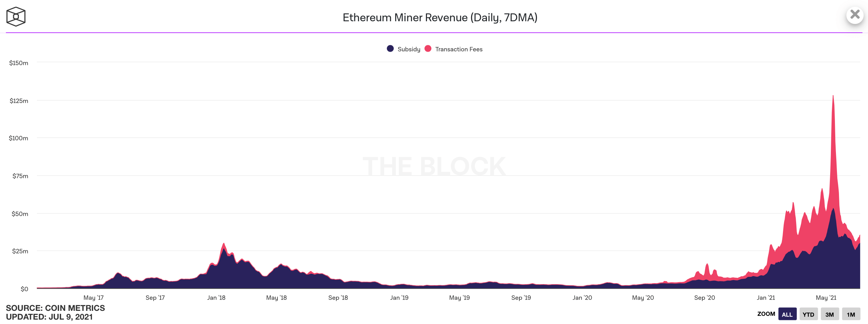The height and width of the screenshot is (324, 868).
Task: Select the ALL zoom range
Action: click(787, 314)
